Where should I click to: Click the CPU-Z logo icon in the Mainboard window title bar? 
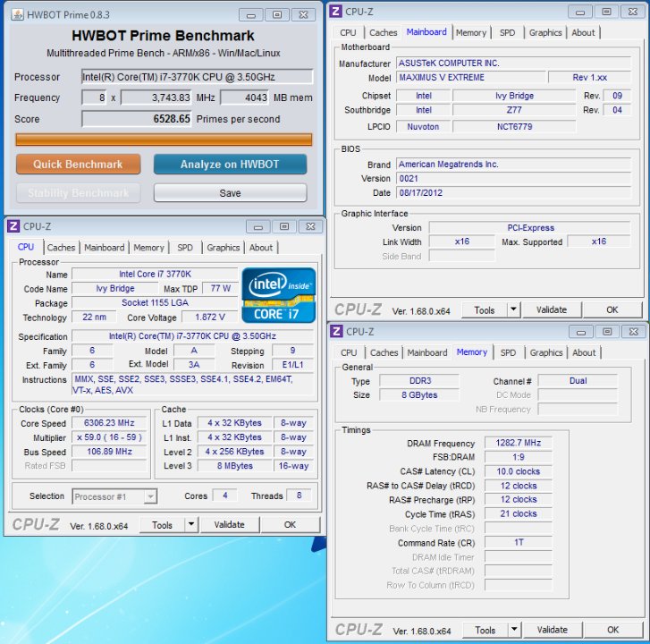[x=336, y=12]
